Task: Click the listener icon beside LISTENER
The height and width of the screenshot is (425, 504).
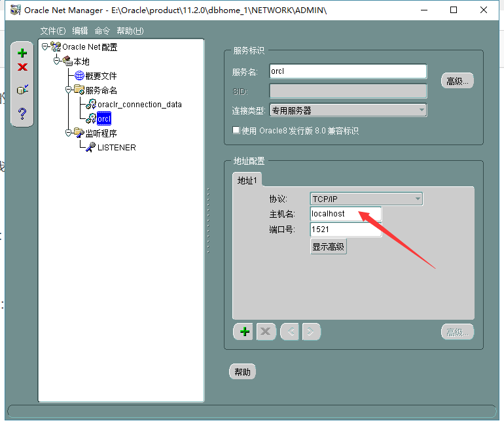Action: 91,147
